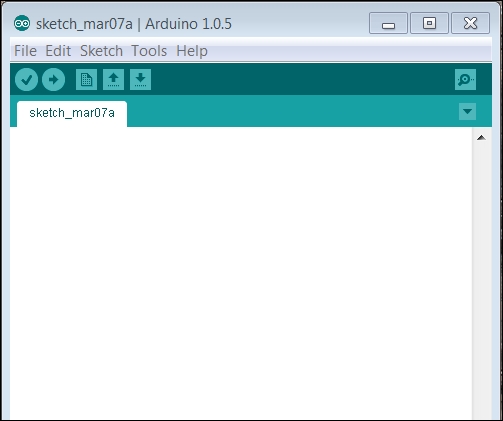Maximize the Arduino window

(x=429, y=23)
